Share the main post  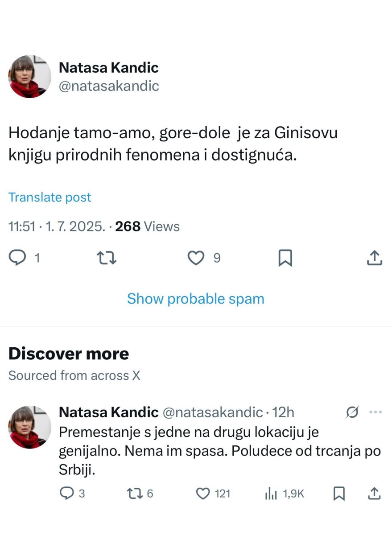coord(375,258)
